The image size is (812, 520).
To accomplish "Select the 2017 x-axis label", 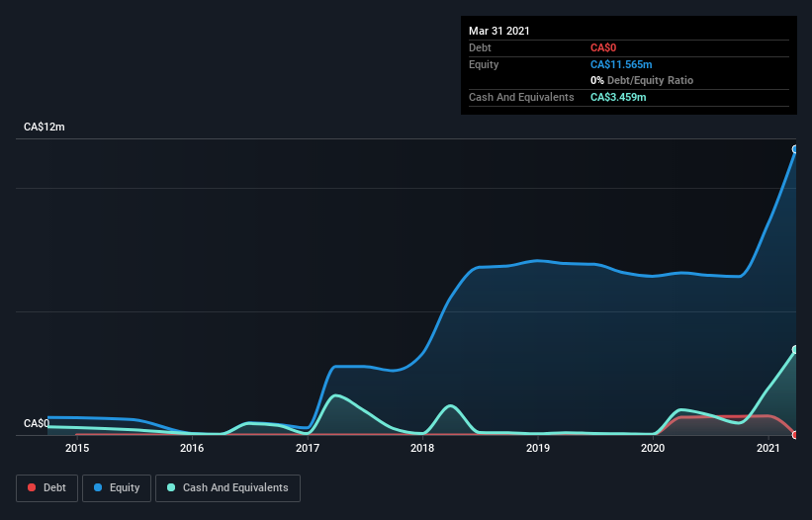I will pyautogui.click(x=308, y=448).
